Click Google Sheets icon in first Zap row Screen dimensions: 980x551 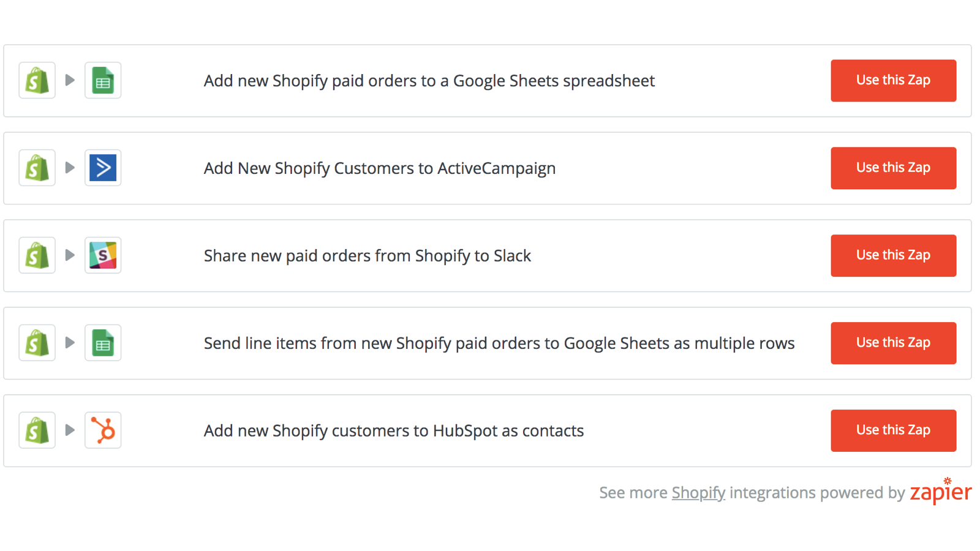point(103,80)
